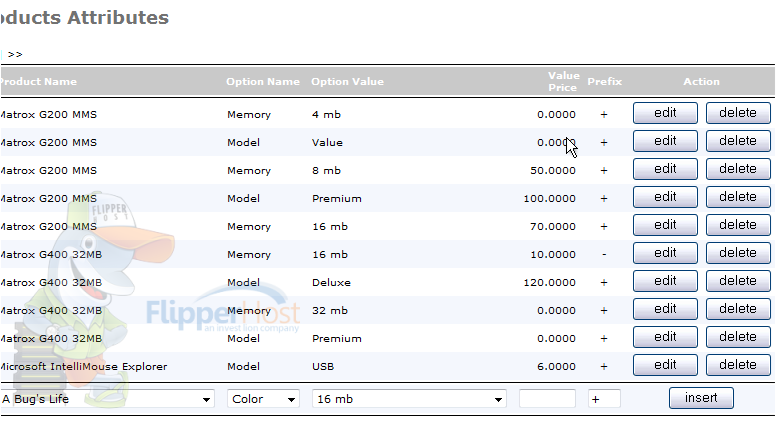
Task: Edit the Matrox G200 MMS 4 mb row
Action: click(x=665, y=113)
